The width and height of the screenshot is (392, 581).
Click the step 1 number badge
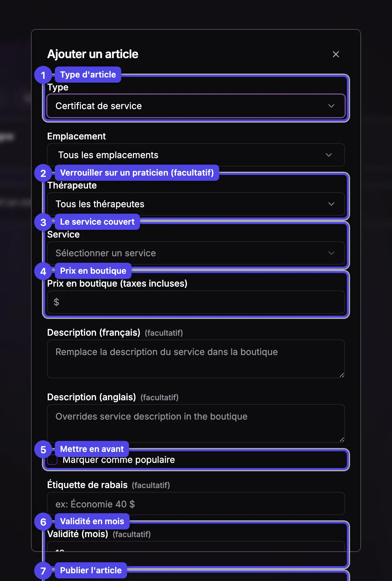(x=43, y=75)
